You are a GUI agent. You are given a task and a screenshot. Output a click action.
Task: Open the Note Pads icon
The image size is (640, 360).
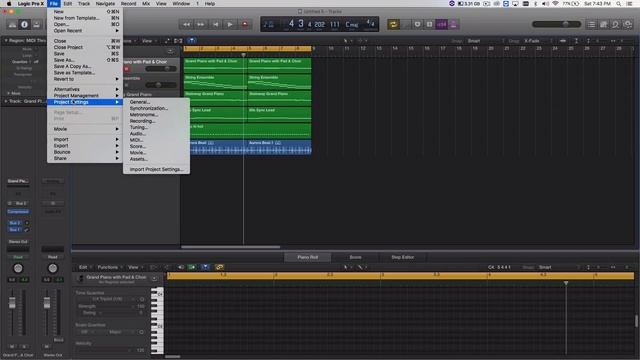604,24
